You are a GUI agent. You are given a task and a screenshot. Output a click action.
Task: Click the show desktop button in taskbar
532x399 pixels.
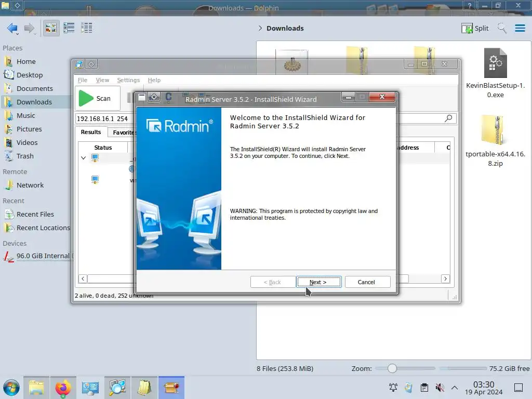tap(518, 388)
